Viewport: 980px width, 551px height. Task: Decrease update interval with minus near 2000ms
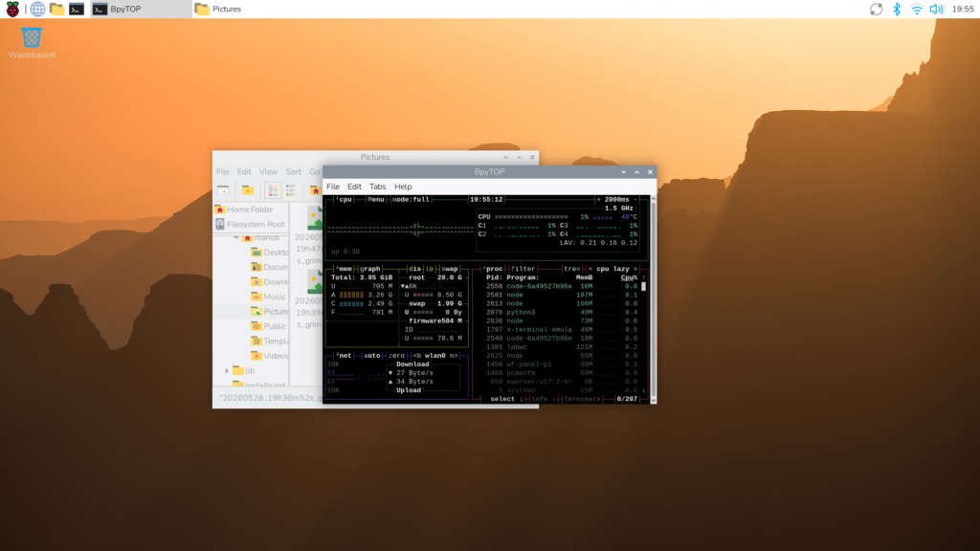click(635, 199)
